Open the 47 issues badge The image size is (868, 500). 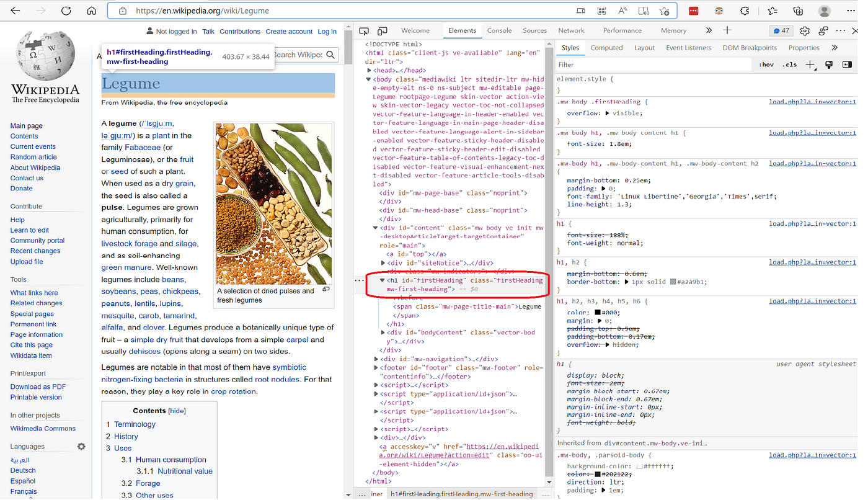coord(781,30)
